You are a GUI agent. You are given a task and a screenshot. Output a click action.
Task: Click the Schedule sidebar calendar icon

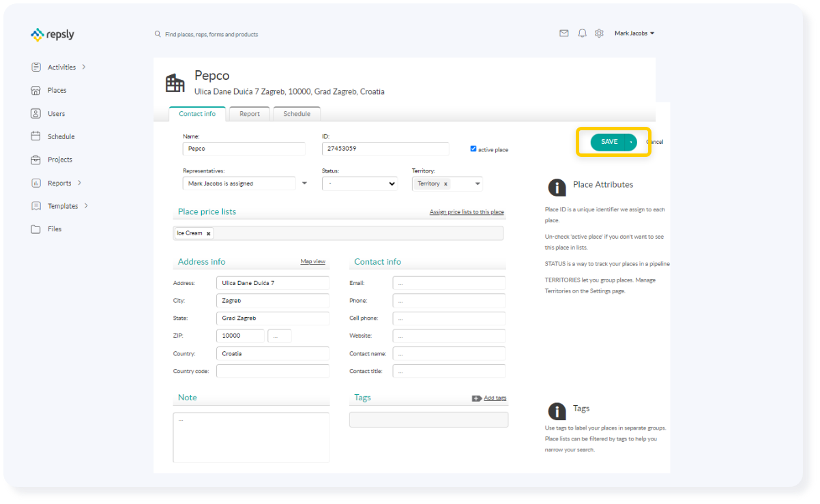[x=36, y=136]
